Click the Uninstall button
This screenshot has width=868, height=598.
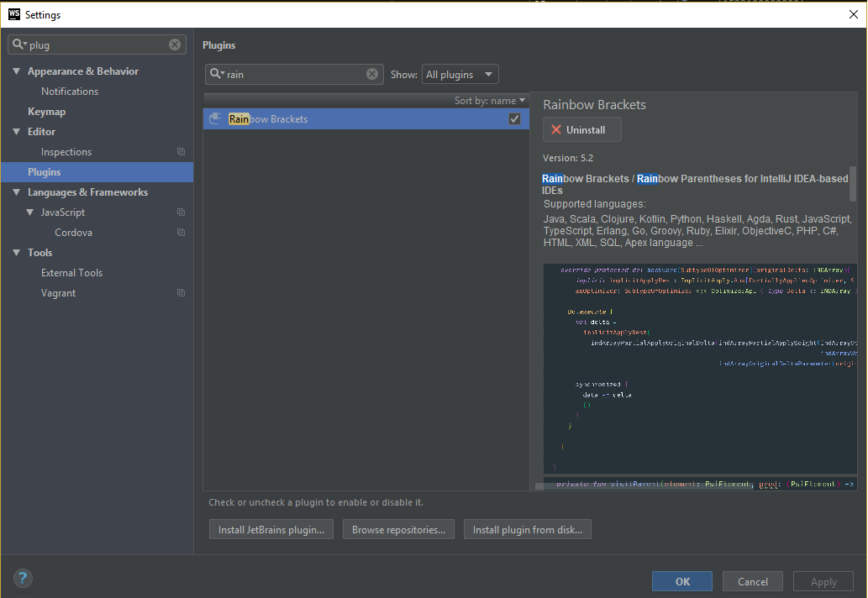tap(581, 129)
